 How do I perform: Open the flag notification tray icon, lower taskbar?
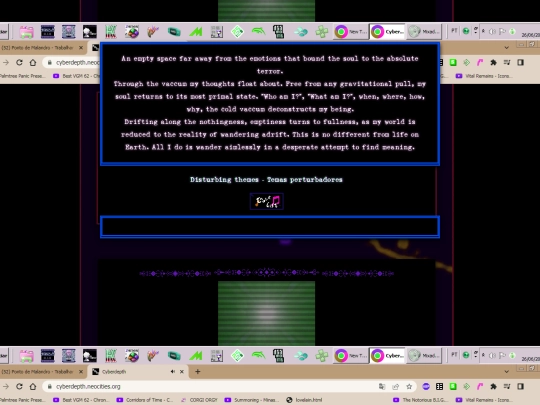coord(502,355)
